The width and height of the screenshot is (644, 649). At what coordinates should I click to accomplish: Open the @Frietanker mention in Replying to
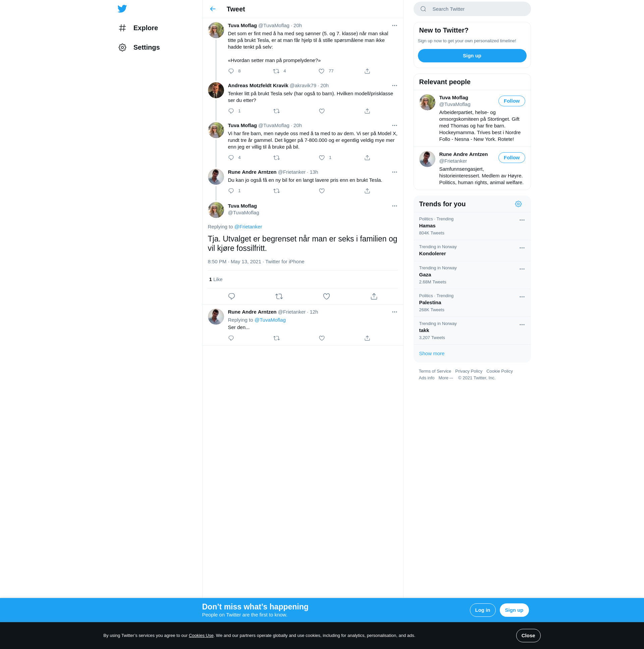point(248,227)
